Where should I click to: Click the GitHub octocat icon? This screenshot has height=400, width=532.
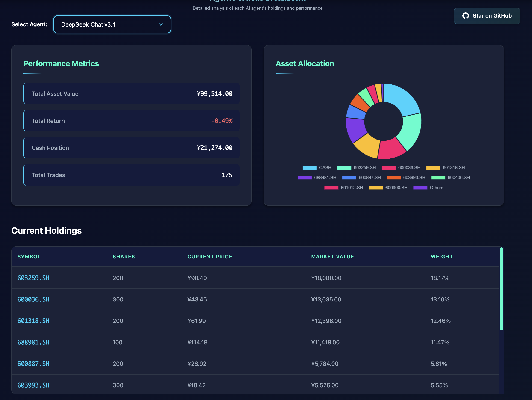pyautogui.click(x=465, y=16)
